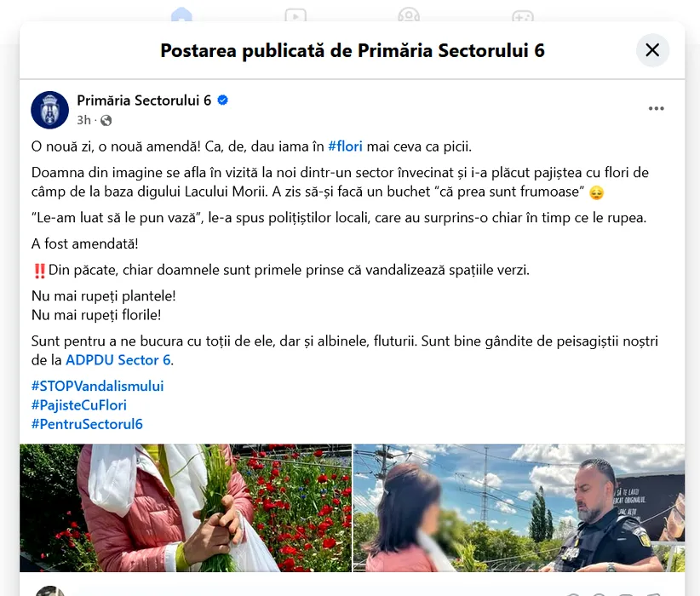View photo of the local police officer
Image resolution: width=700 pixels, height=596 pixels.
[519, 508]
